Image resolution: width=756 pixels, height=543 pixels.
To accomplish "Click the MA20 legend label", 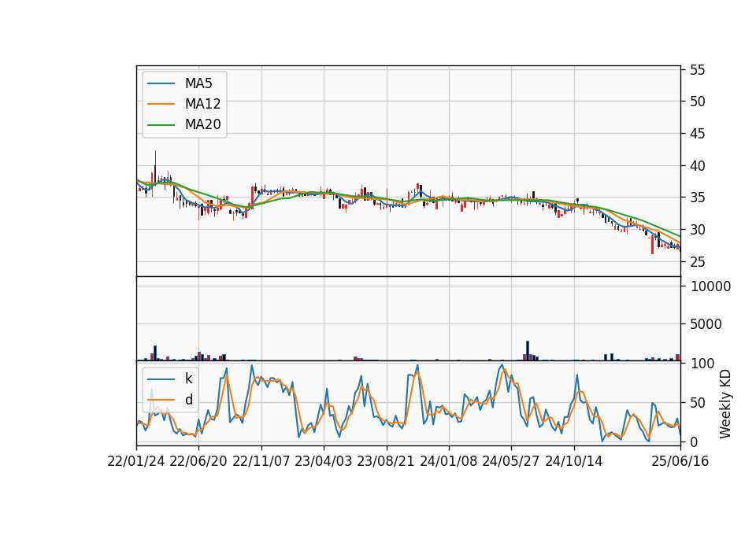I will [202, 124].
